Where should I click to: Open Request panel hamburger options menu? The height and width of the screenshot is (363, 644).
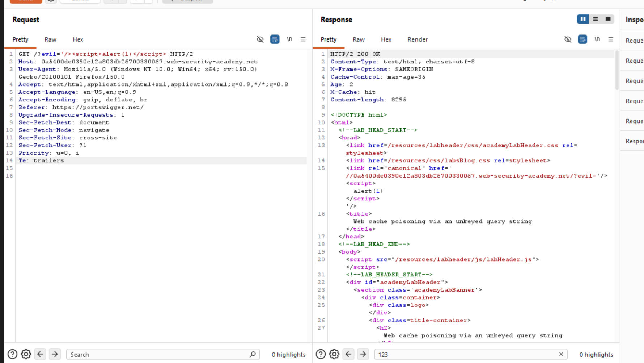[303, 39]
